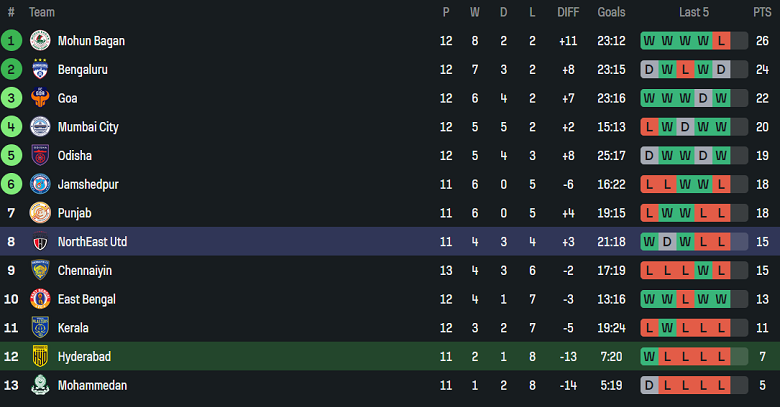780x407 pixels.
Task: Open the Kerala team page link
Action: click(x=73, y=328)
